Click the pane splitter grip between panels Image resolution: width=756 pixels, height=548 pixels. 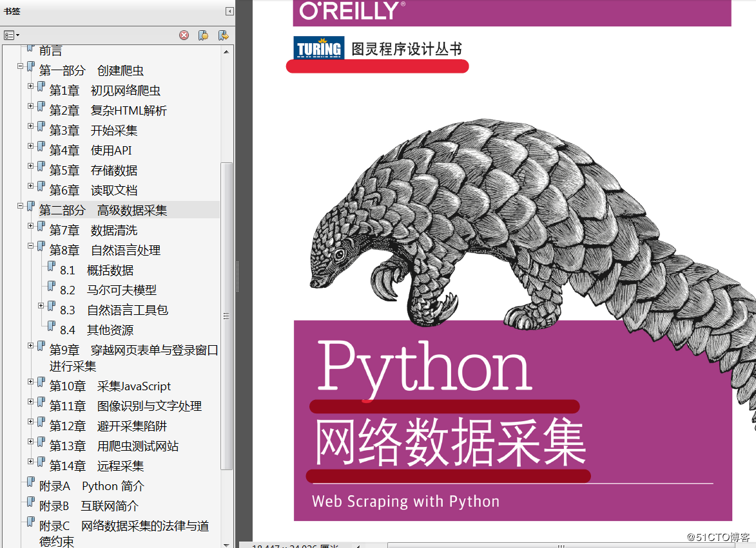tap(237, 277)
